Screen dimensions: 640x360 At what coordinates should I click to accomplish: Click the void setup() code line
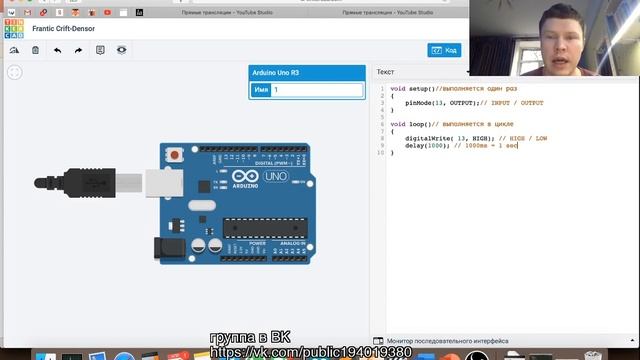453,89
